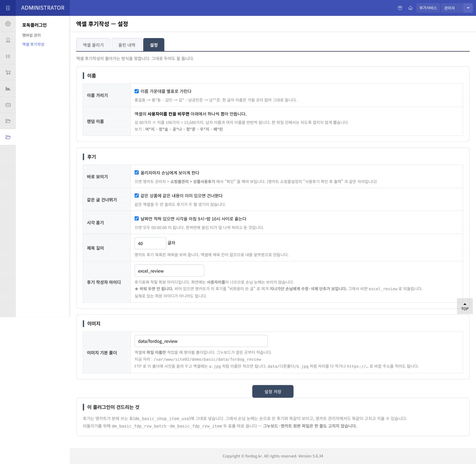The height and width of the screenshot is (464, 476).
Task: Open the list sidebar icon
Action: coord(8,56)
